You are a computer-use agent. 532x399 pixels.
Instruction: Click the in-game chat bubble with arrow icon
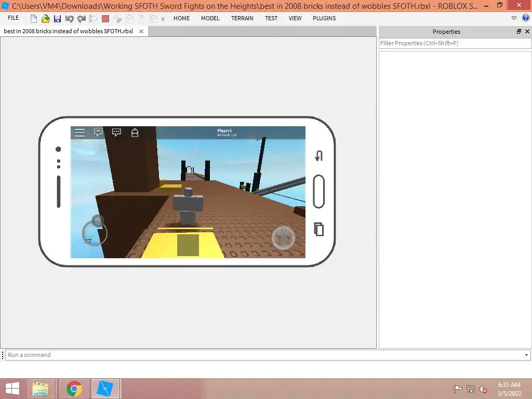pos(98,132)
